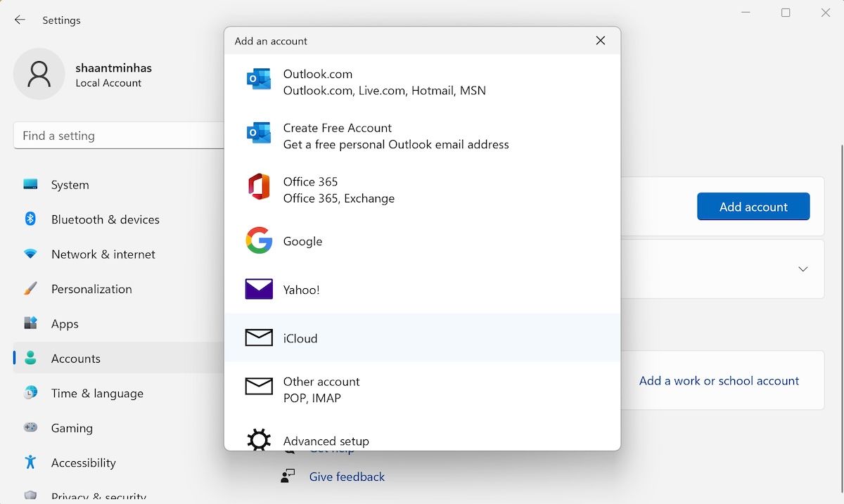Open Bluetooth & devices settings

[x=119, y=219]
